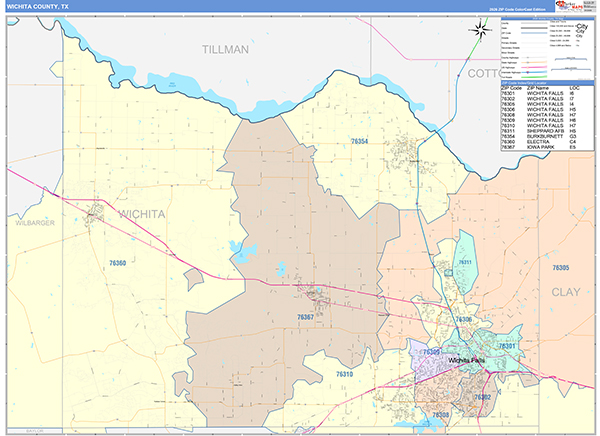Click the TILLMAN county label

[225, 49]
